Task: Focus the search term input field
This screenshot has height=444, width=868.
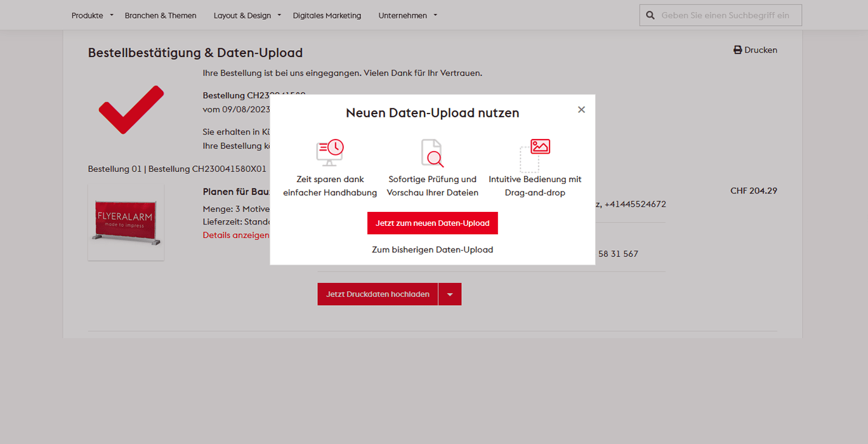Action: pyautogui.click(x=727, y=15)
